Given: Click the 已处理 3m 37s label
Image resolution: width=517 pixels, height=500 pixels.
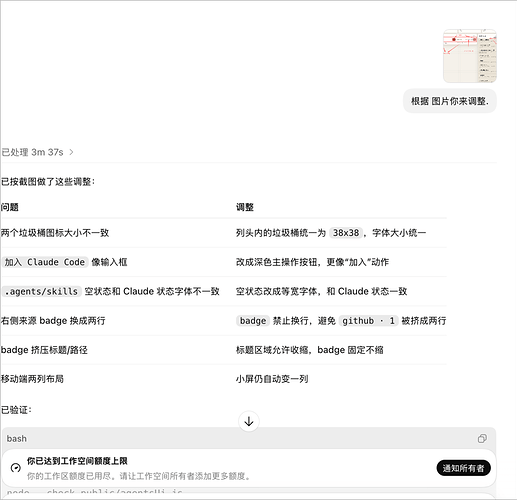Looking at the screenshot, I should (32, 152).
